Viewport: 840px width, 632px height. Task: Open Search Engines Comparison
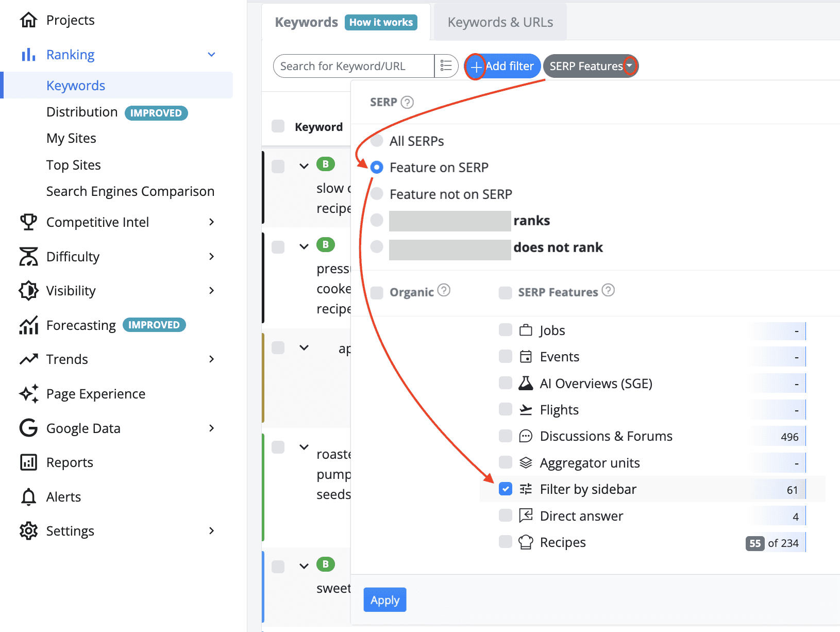[130, 191]
